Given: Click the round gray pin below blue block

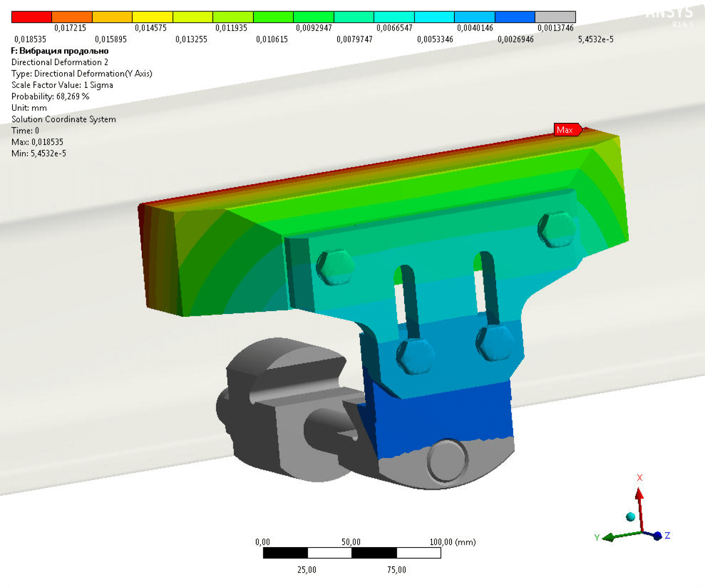Looking at the screenshot, I should [x=446, y=461].
